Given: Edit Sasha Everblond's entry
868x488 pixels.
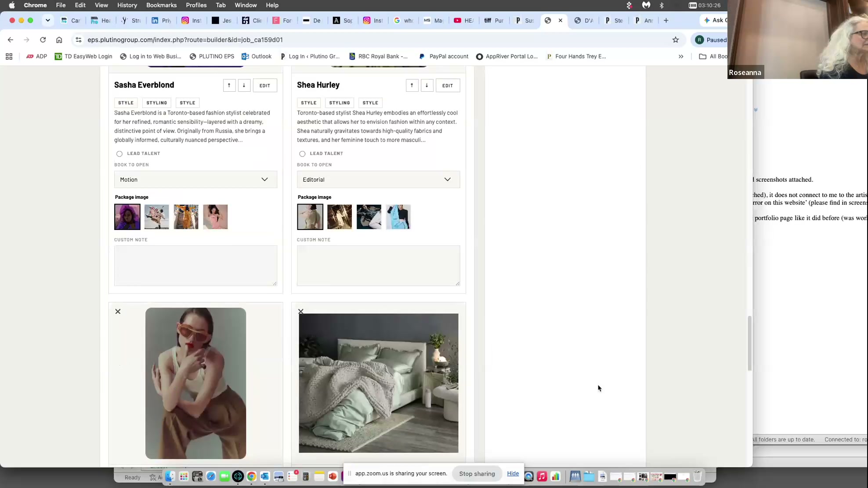Looking at the screenshot, I should pos(265,85).
